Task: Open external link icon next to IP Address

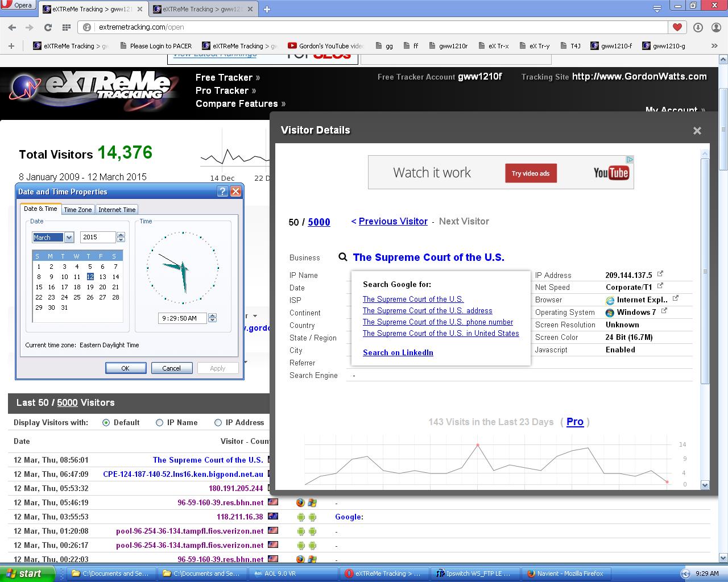Action: (660, 274)
